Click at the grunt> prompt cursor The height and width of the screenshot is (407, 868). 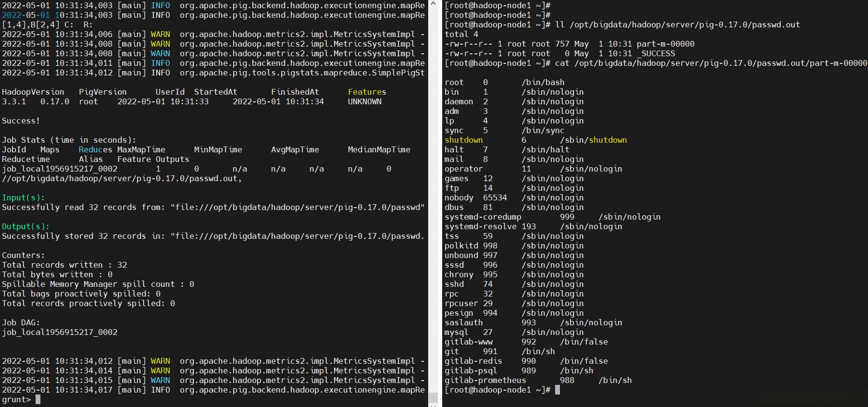[x=38, y=399]
